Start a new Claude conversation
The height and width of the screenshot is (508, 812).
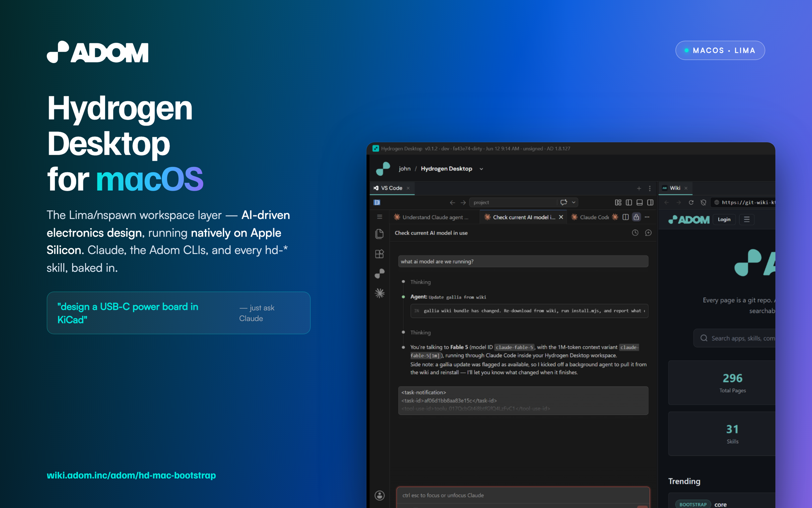648,233
